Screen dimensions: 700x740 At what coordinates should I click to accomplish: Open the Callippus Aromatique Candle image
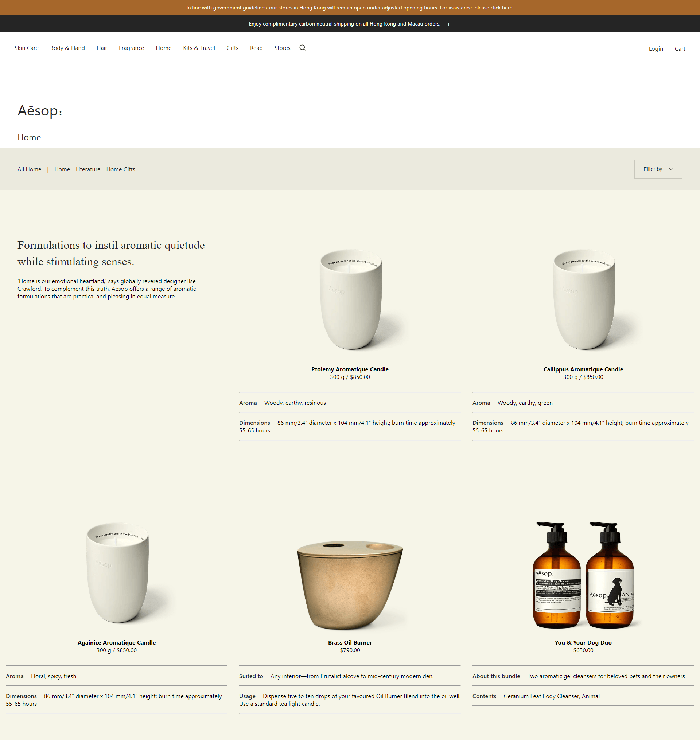(584, 299)
